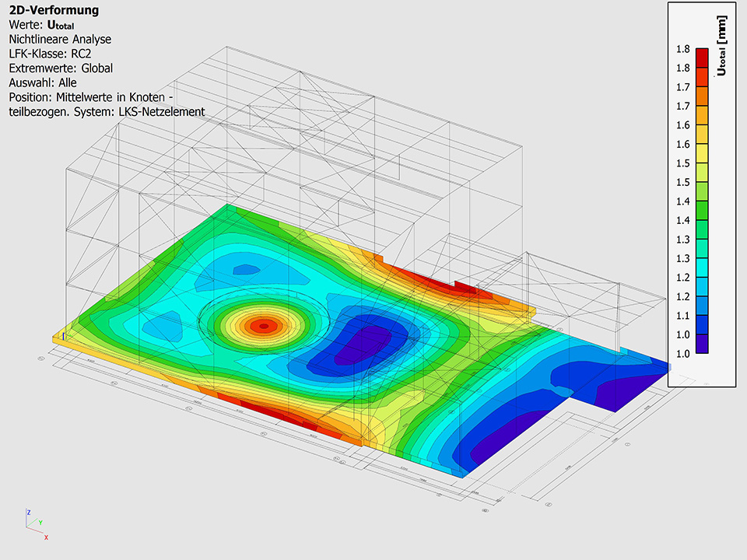The width and height of the screenshot is (747, 560).
Task: Click the X axis label of the coordinate triad
Action: point(47,537)
